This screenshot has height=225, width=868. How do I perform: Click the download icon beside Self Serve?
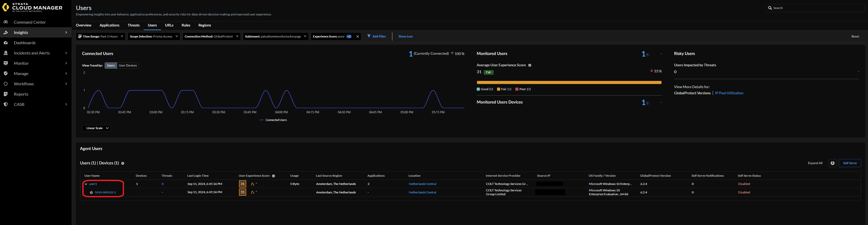tap(832, 163)
